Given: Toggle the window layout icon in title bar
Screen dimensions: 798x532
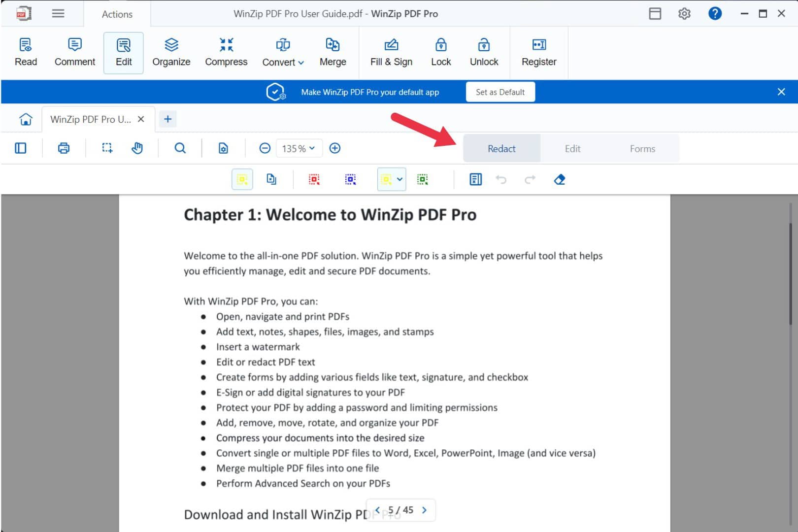Looking at the screenshot, I should coord(655,13).
